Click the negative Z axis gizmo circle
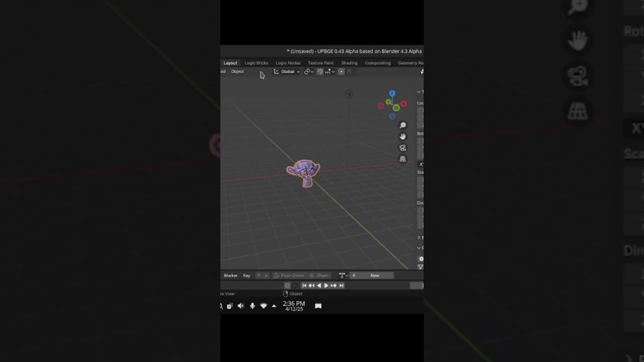The image size is (644, 362). (x=392, y=117)
